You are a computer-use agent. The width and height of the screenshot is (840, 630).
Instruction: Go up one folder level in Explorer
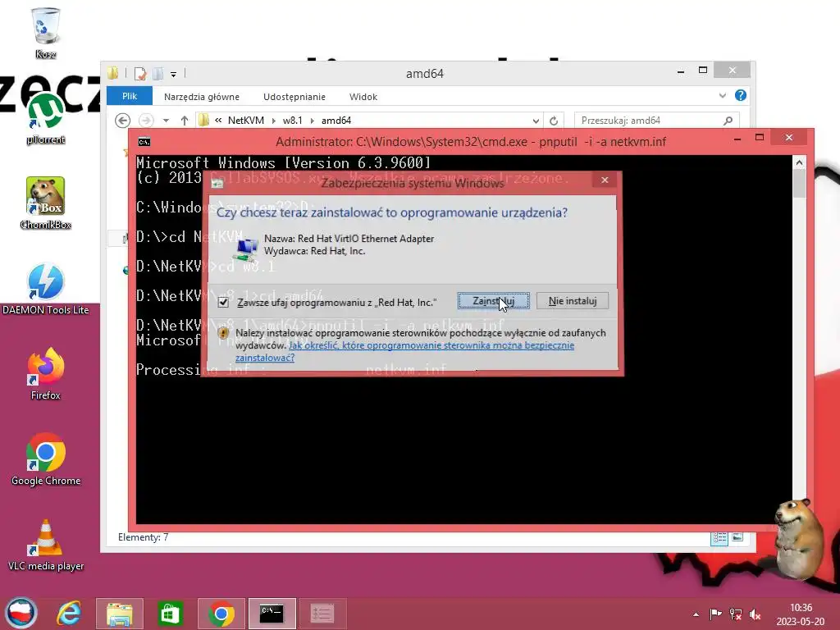point(185,121)
